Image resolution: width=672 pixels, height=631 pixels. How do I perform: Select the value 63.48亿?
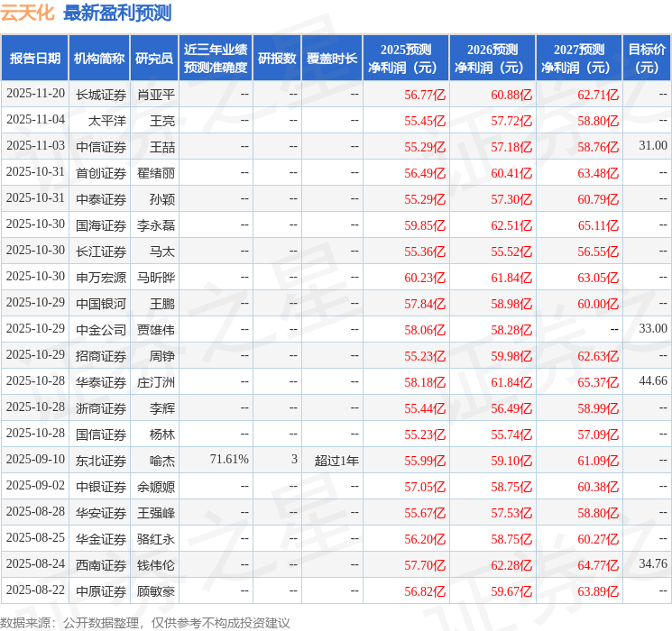[x=598, y=173]
